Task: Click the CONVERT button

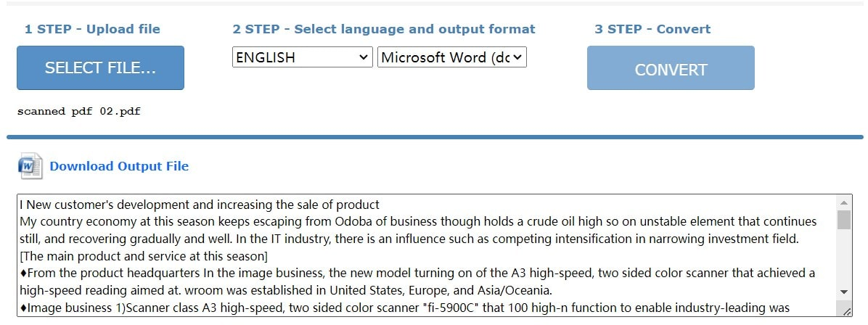Action: coord(671,70)
